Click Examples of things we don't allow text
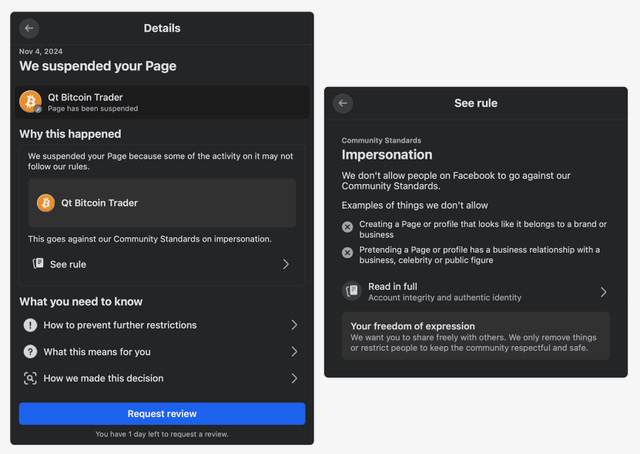Screen dimensions: 640x454 click(x=415, y=205)
